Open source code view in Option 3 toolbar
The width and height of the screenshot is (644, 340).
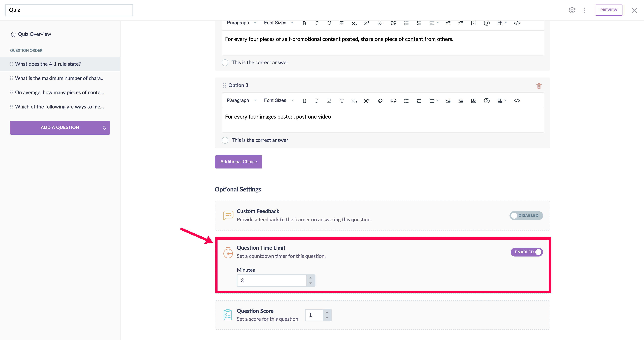coord(517,101)
